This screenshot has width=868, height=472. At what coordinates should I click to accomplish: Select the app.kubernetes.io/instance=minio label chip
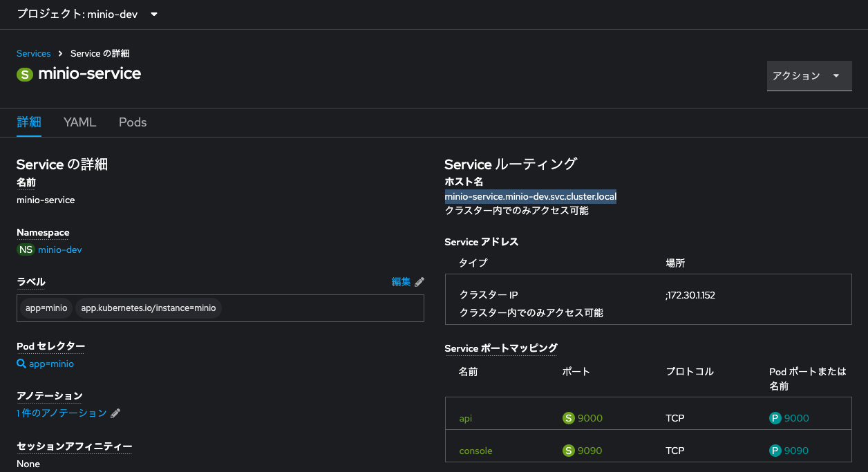click(149, 308)
